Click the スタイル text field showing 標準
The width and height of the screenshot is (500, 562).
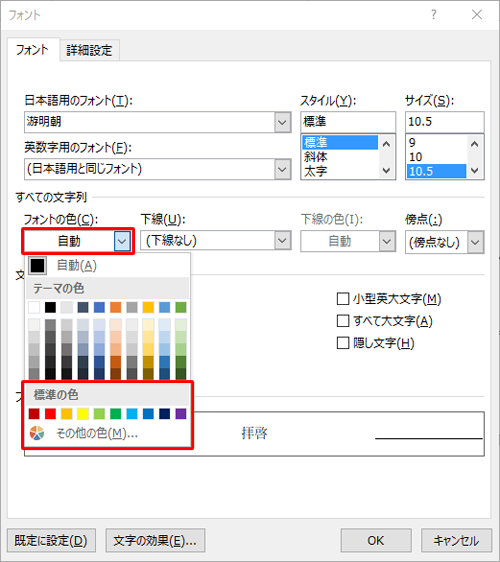click(x=348, y=122)
